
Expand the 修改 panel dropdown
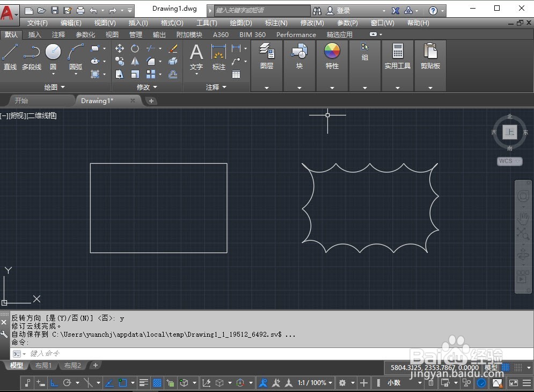click(x=147, y=88)
